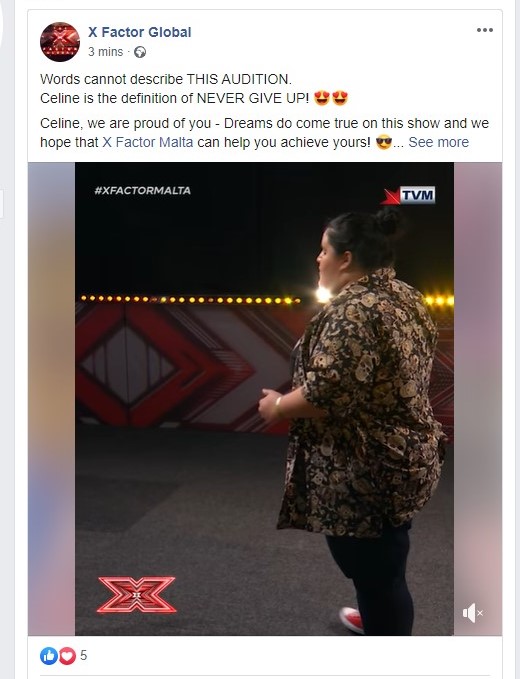Open the reactions count of 5
Viewport: 520px width, 679px height.
tap(84, 656)
